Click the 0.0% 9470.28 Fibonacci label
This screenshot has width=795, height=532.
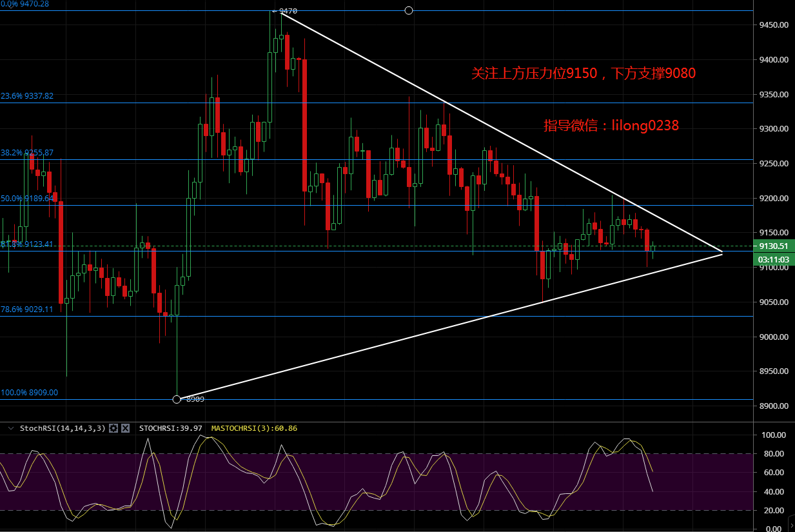pos(25,4)
